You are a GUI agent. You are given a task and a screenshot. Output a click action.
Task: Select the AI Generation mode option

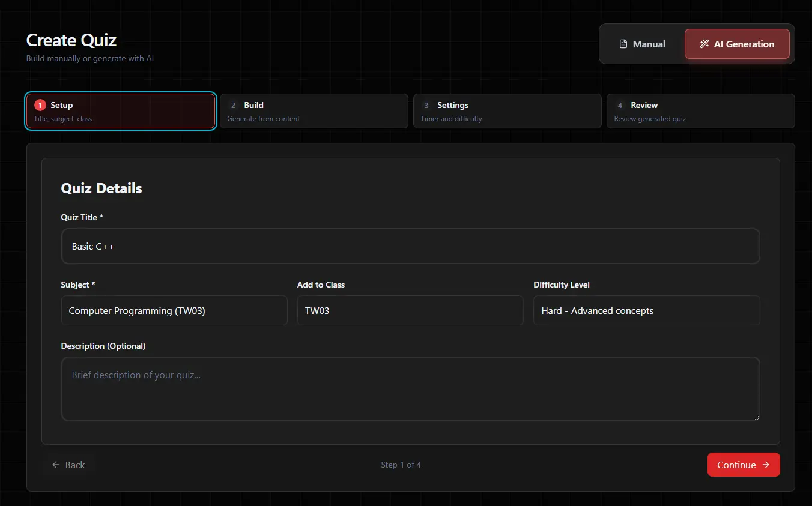point(737,44)
